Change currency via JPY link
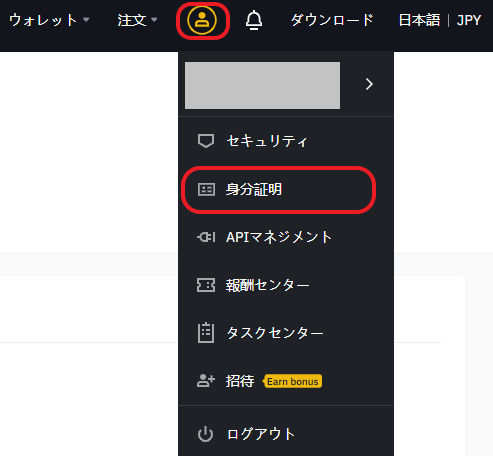This screenshot has width=493, height=456. click(x=469, y=20)
